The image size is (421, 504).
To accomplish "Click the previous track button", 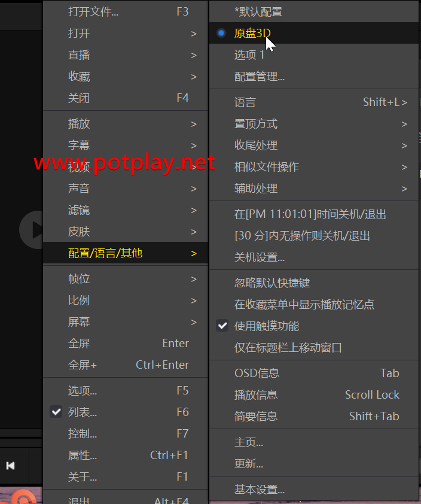I will coord(11,466).
